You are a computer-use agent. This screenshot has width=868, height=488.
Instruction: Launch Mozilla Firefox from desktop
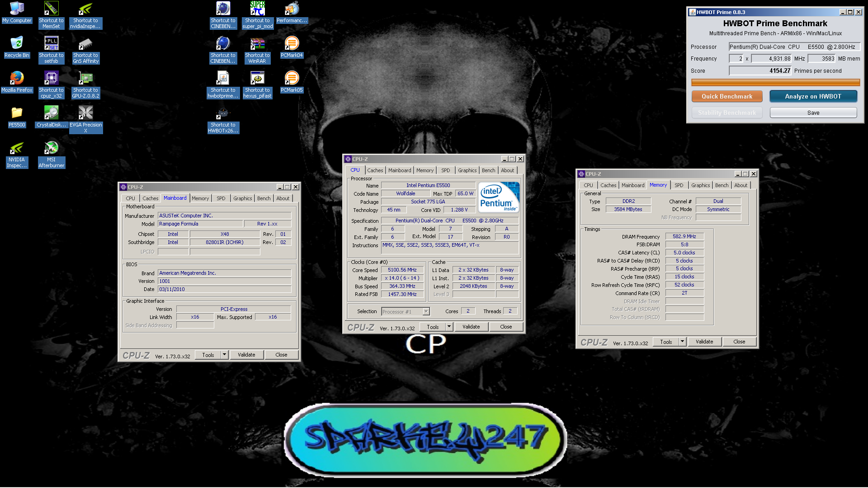click(17, 82)
